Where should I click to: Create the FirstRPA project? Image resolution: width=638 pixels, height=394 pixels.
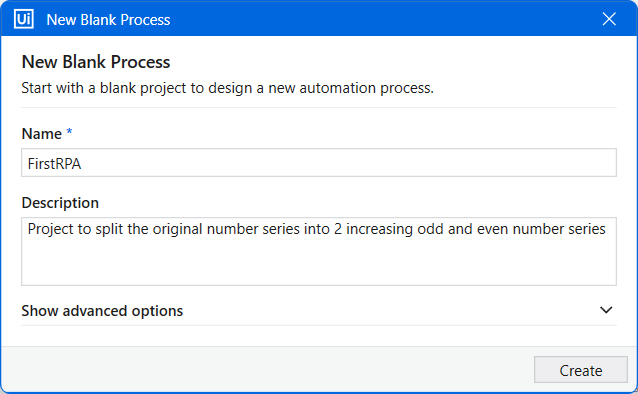(x=581, y=370)
